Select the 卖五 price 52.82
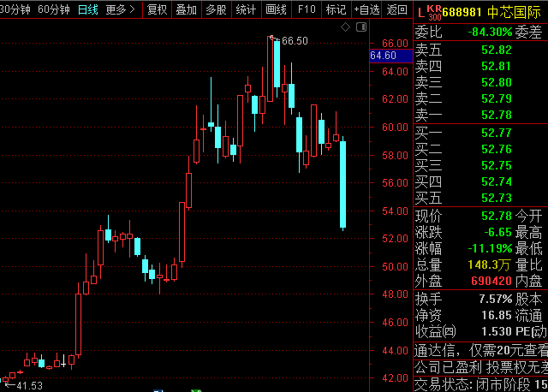 coord(497,50)
